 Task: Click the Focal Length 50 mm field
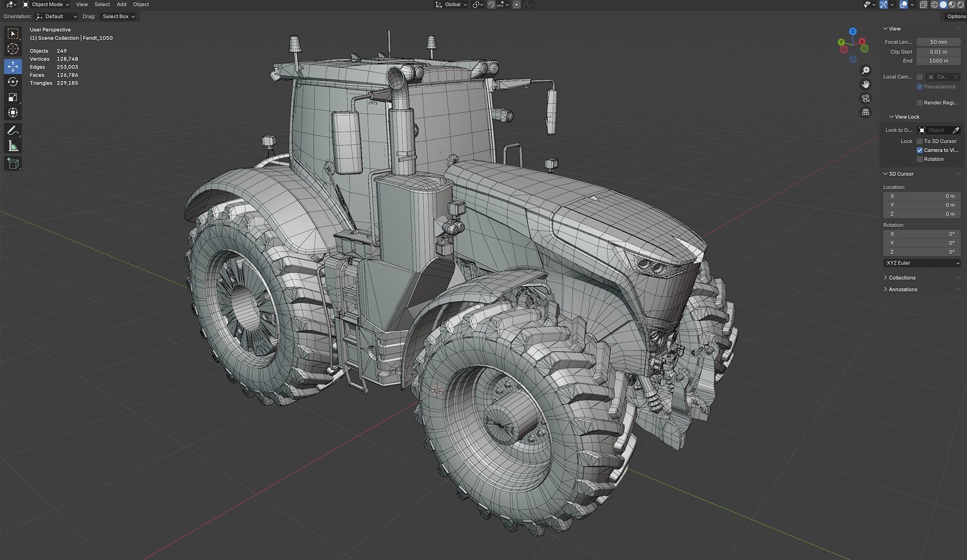[x=939, y=42]
